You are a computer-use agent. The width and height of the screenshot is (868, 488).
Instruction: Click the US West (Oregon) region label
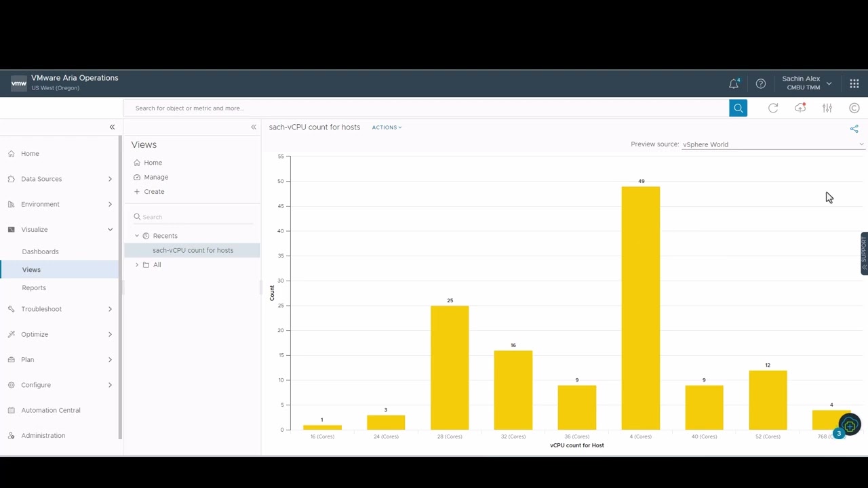pos(56,88)
